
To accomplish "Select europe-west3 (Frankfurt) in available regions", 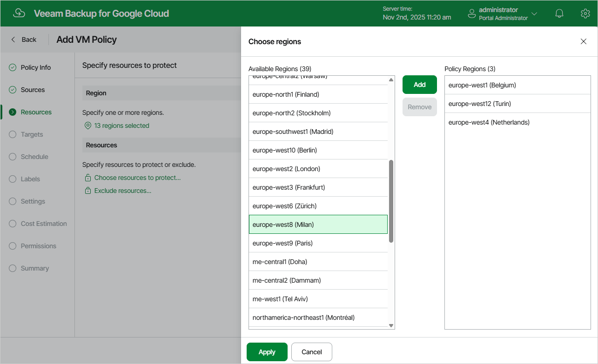I will (318, 187).
